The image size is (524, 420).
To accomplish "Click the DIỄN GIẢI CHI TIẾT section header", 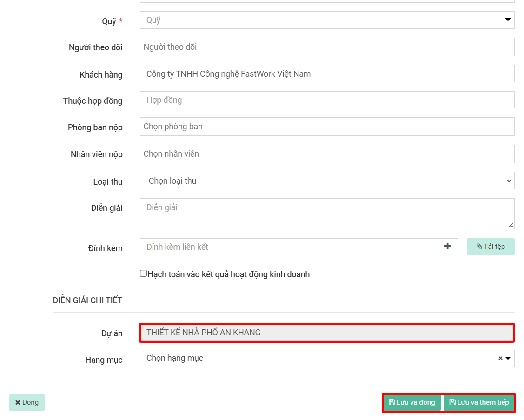I will click(88, 300).
